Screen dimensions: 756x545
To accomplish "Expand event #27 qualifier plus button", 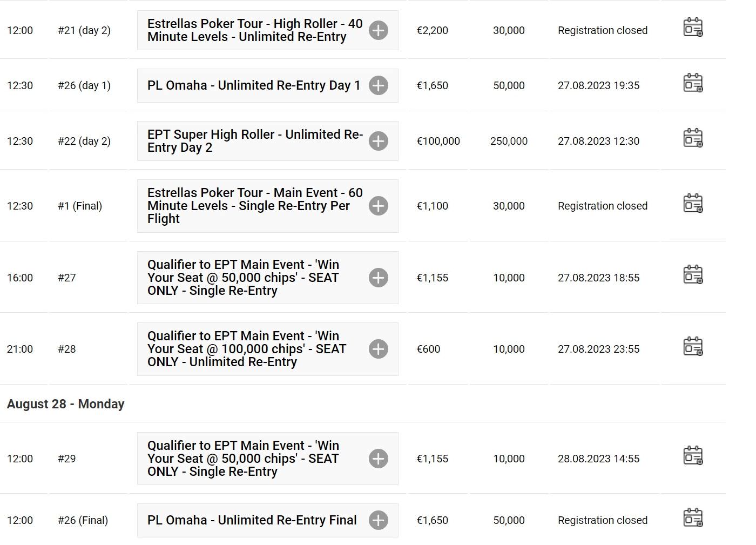I will (379, 278).
